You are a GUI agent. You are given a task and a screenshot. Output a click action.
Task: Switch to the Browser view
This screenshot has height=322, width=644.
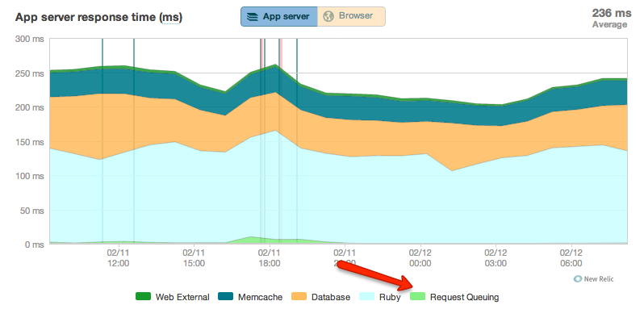tap(351, 16)
